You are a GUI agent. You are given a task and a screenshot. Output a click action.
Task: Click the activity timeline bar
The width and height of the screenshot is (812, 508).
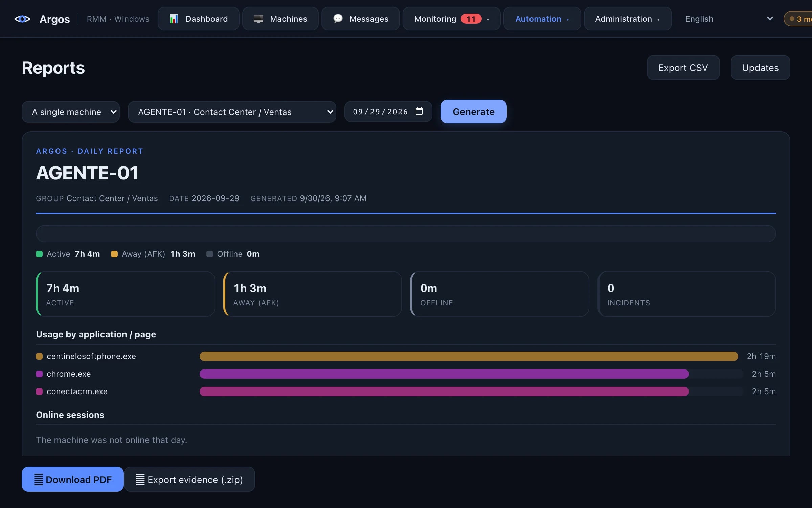(406, 233)
